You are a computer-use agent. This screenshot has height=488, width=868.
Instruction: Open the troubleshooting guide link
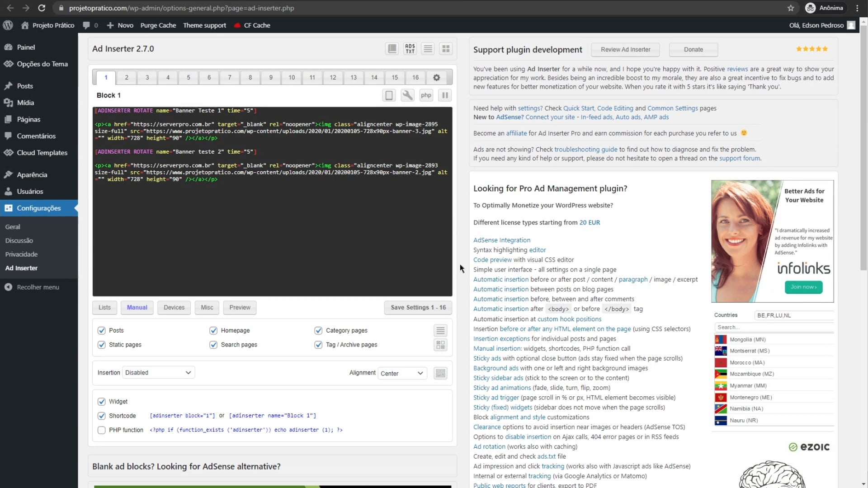pos(585,149)
